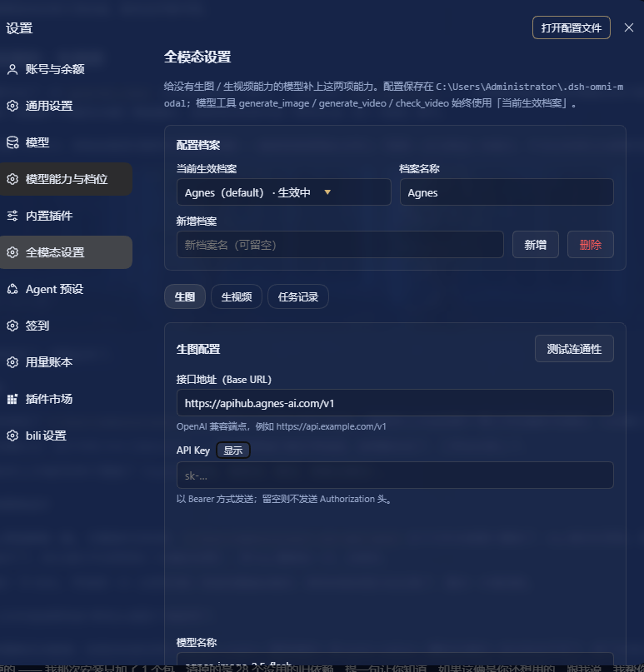Click the gear icon beside 通用设置
This screenshot has width=644, height=672.
point(12,106)
